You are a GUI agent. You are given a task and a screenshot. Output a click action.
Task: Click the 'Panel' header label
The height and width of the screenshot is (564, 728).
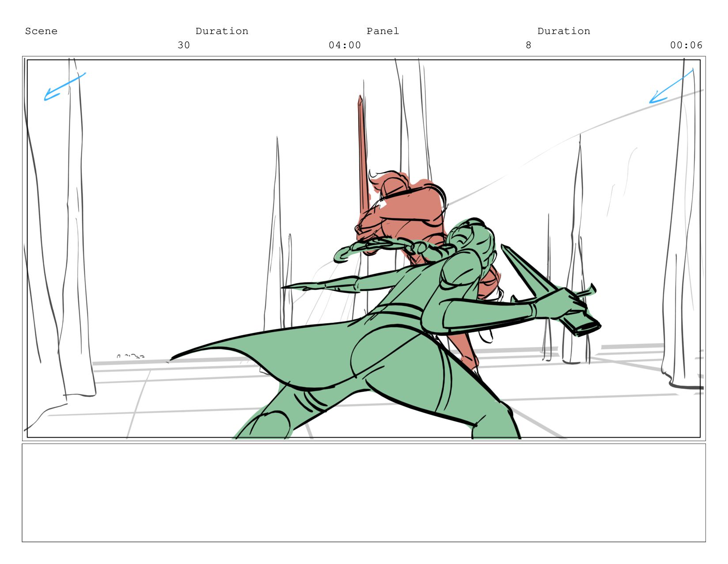tap(383, 31)
